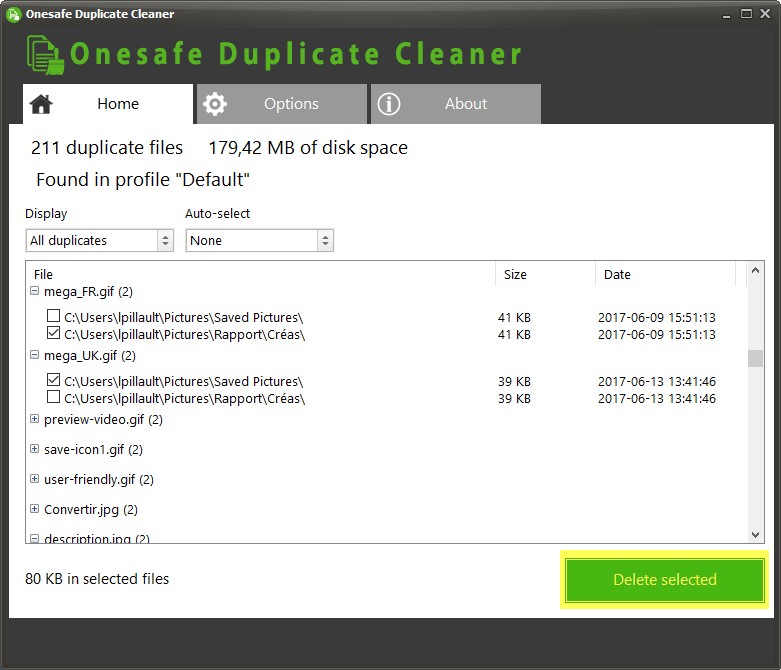Check the mega_UK.gif Rapport\Créas copy
Viewport: 781px width, 670px height.
click(53, 397)
